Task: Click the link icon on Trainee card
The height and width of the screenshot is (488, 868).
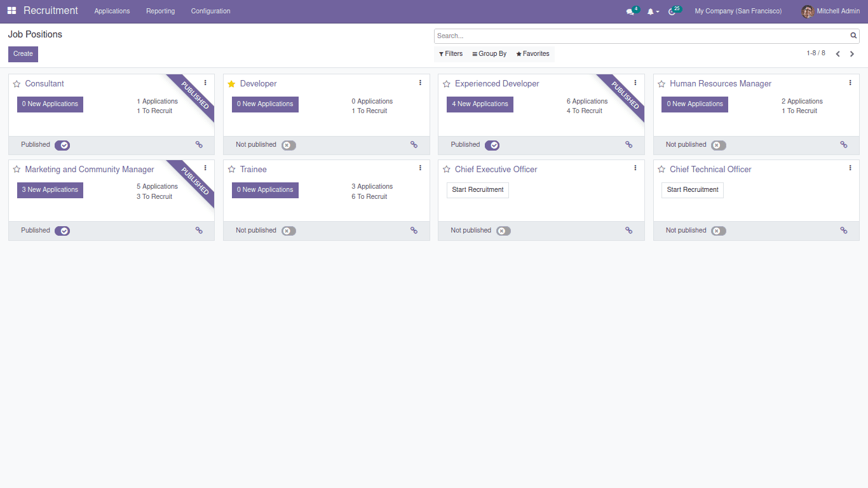Action: tap(414, 231)
